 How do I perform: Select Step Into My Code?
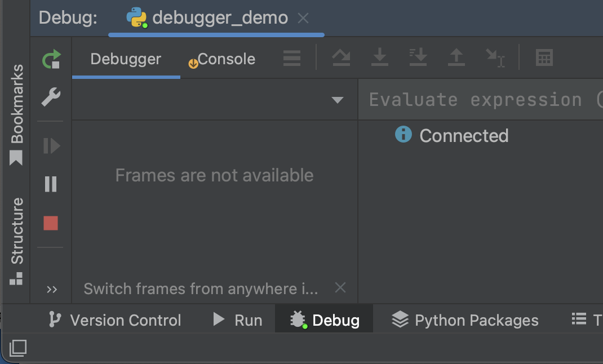[418, 58]
